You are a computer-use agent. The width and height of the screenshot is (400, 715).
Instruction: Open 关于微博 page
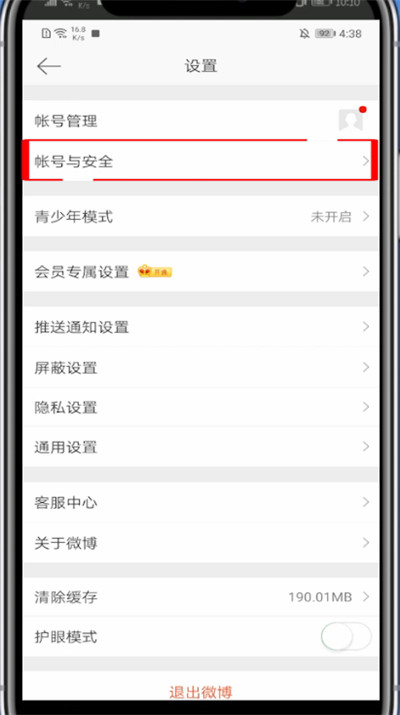(x=201, y=543)
